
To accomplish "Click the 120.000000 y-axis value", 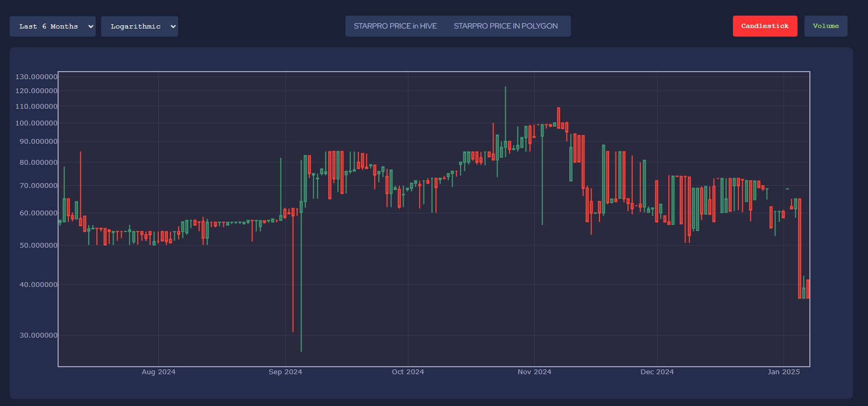I will [x=36, y=91].
